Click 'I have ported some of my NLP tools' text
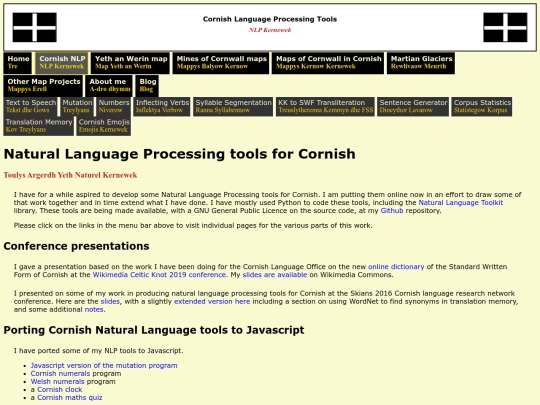Image resolution: width=540 pixels, height=405 pixels. tap(98, 351)
